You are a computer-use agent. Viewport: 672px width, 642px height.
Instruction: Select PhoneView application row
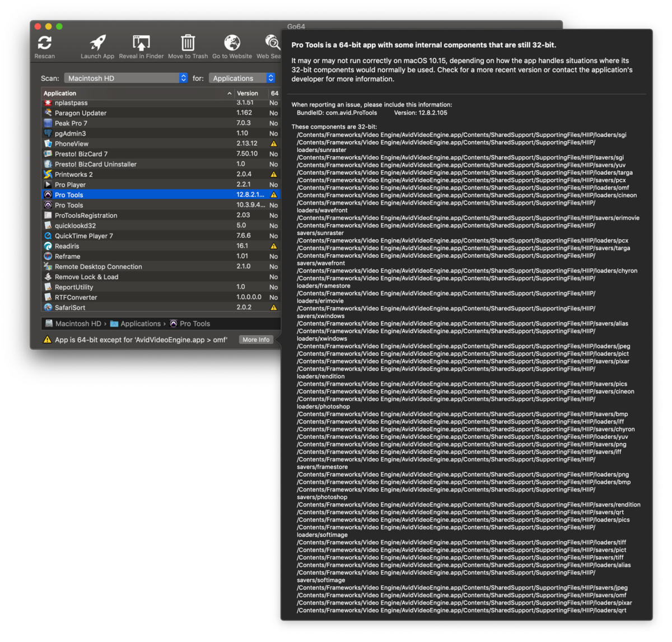pyautogui.click(x=161, y=144)
